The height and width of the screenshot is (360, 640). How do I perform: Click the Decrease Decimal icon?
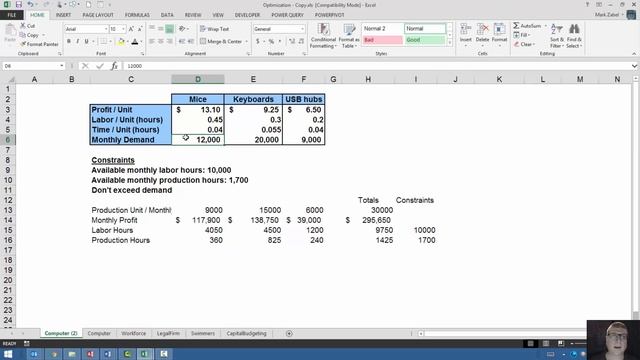click(x=301, y=41)
